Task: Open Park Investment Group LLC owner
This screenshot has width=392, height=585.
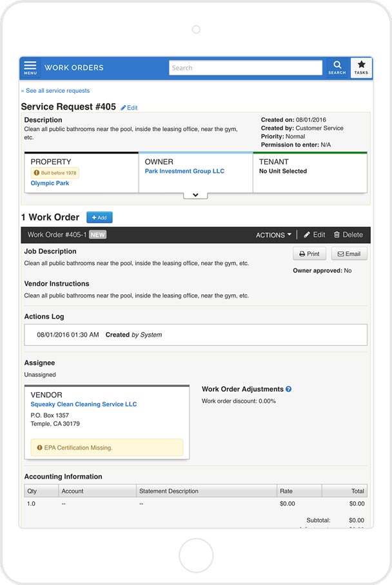Action: pyautogui.click(x=184, y=172)
